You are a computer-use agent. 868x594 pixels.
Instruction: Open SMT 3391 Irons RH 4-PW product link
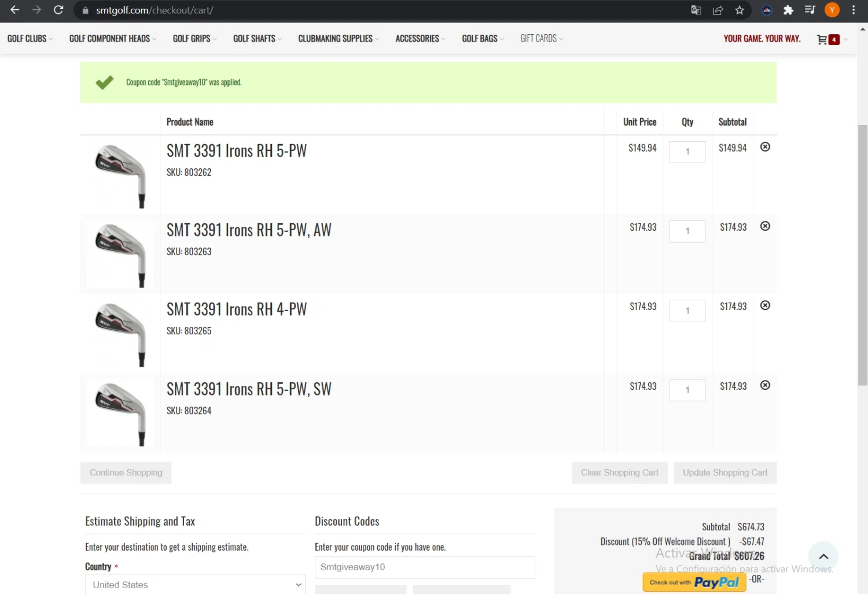click(x=237, y=309)
